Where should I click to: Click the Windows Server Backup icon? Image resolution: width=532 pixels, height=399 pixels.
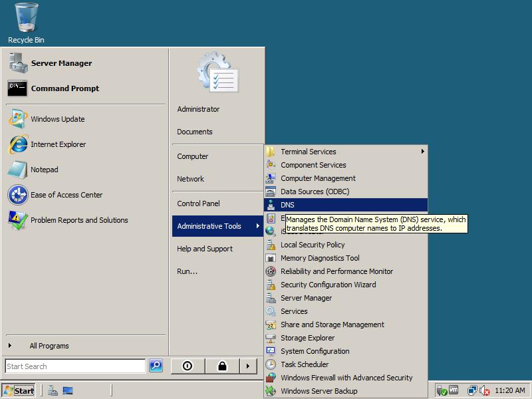271,391
